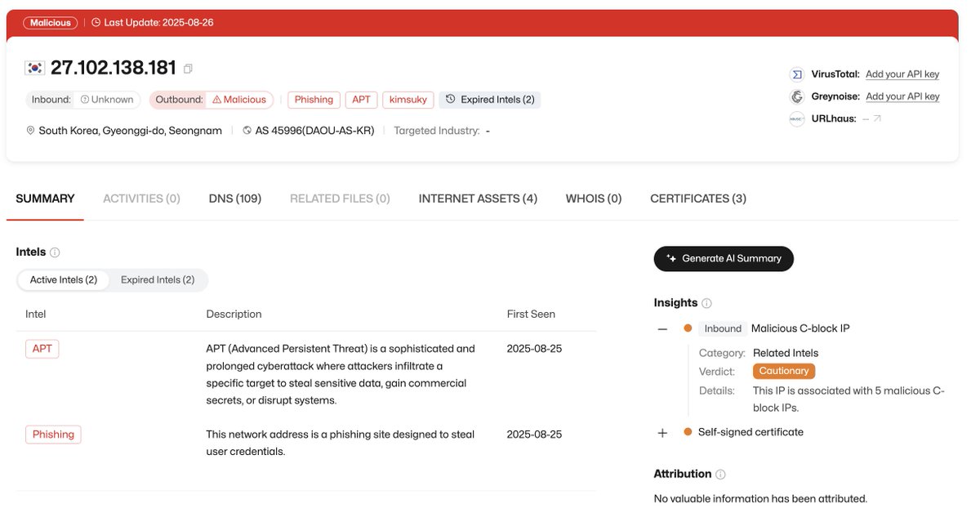This screenshot has width=980, height=513.
Task: Open the WHOIS (0) tab
Action: [594, 199]
